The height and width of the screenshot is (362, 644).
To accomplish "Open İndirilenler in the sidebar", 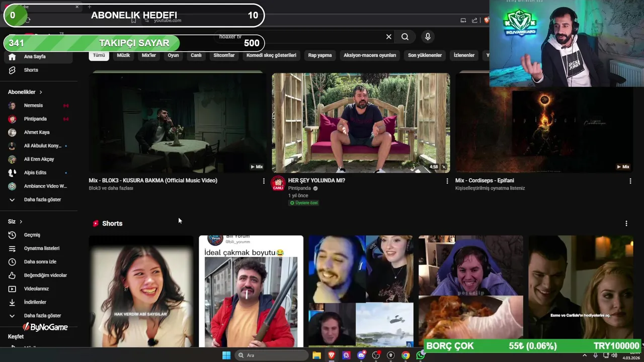I will pyautogui.click(x=39, y=302).
